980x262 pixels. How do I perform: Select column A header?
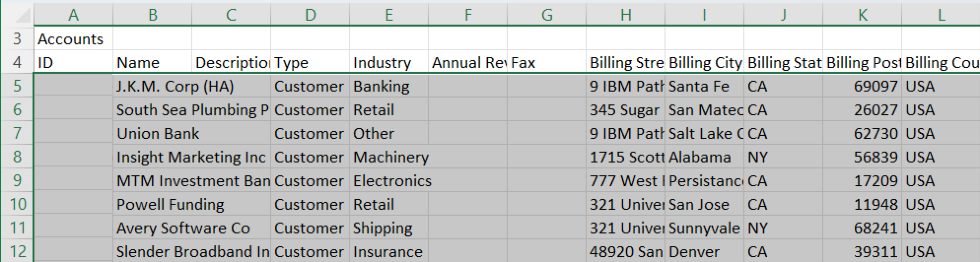coord(73,15)
